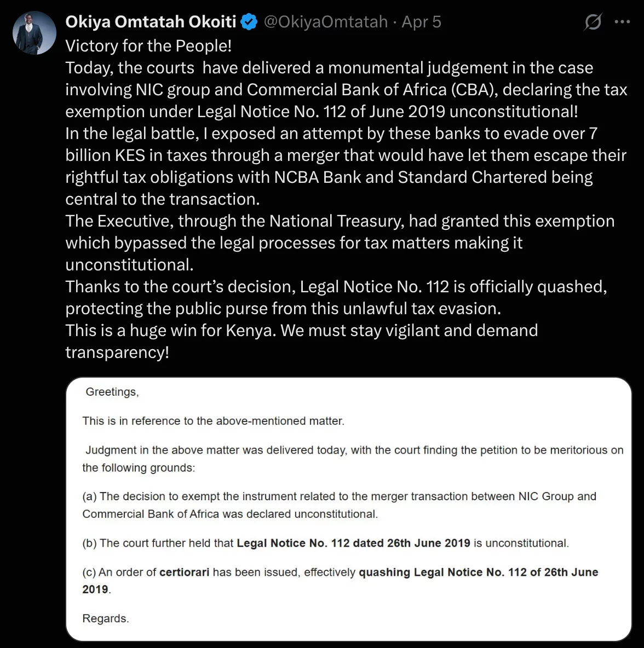Open the Okiya Omtatah Okoiti display name
The width and height of the screenshot is (644, 648).
151,22
